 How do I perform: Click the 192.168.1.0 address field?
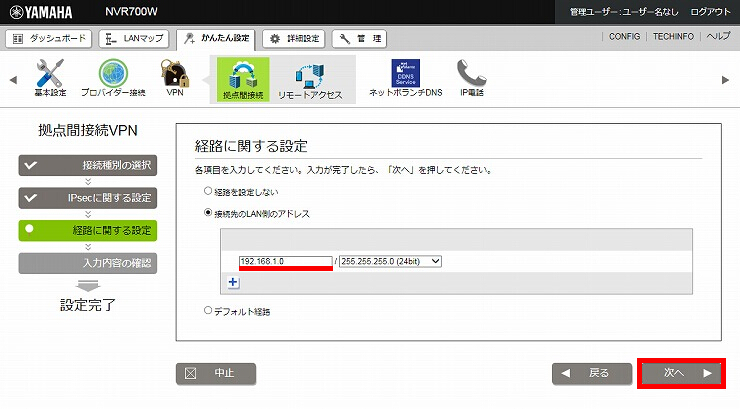(x=286, y=261)
